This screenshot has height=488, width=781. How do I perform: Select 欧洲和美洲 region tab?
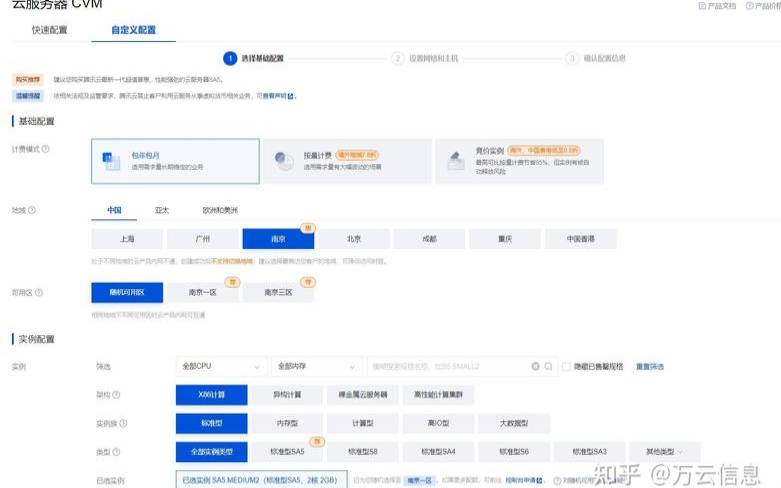coord(220,210)
